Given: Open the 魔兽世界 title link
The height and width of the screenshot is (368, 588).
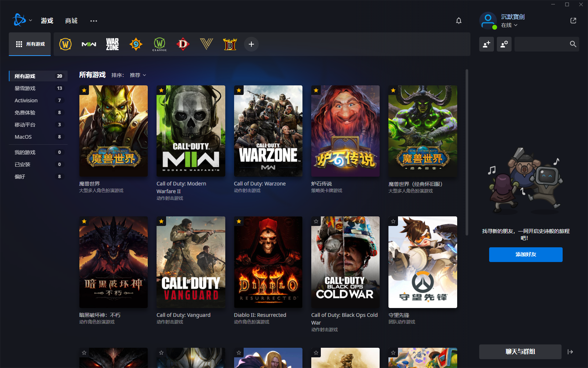Looking at the screenshot, I should pyautogui.click(x=90, y=184).
